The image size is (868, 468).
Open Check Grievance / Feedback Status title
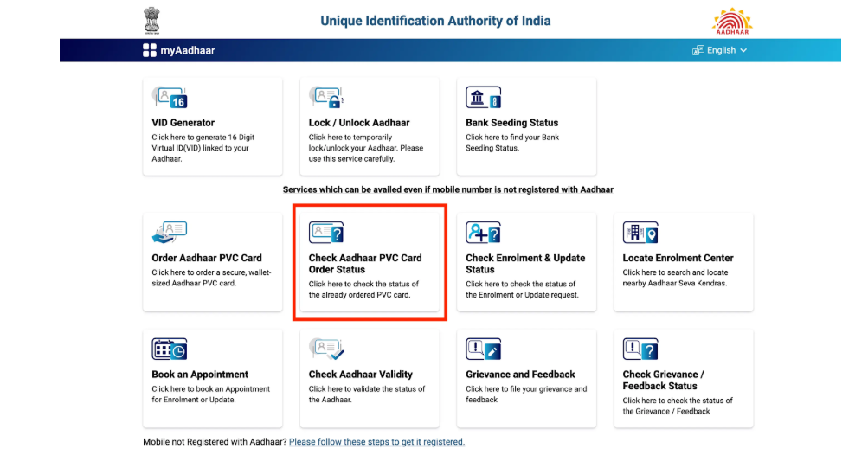click(664, 381)
